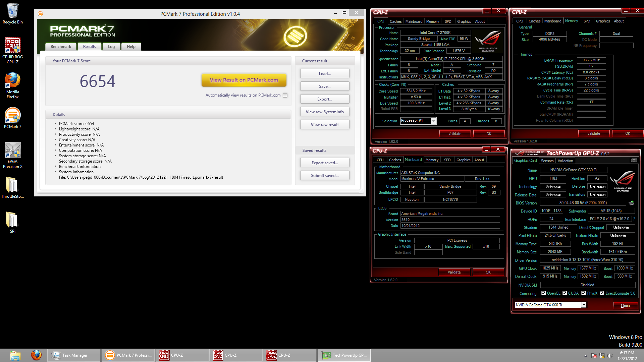Click OK in the Mainboard CPU-Z window
The image size is (644, 362).
click(x=488, y=272)
